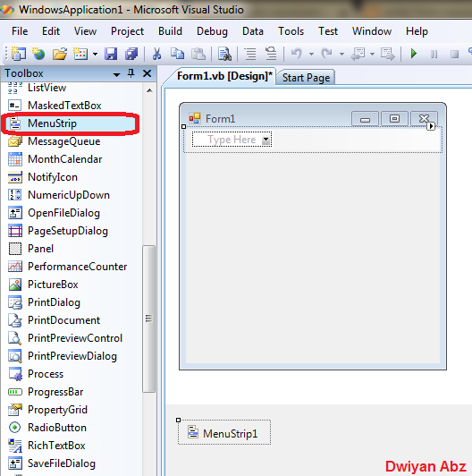Select the NumericUpDown toolbox control

pos(72,195)
